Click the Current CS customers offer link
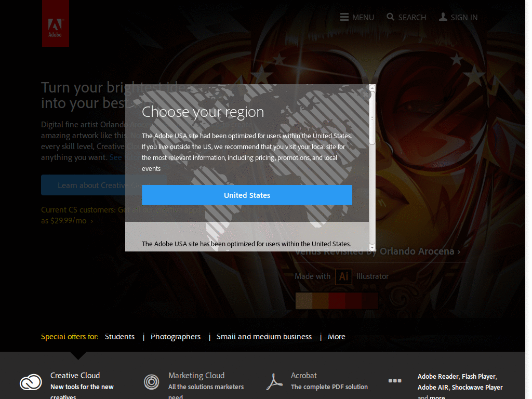 [x=158, y=215]
